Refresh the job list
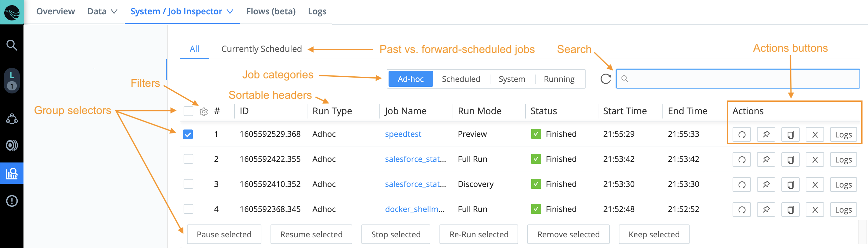The width and height of the screenshot is (868, 248). [605, 79]
